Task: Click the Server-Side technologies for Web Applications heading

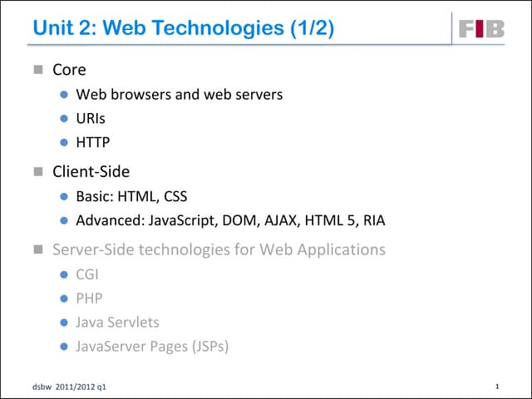Action: 219,249
